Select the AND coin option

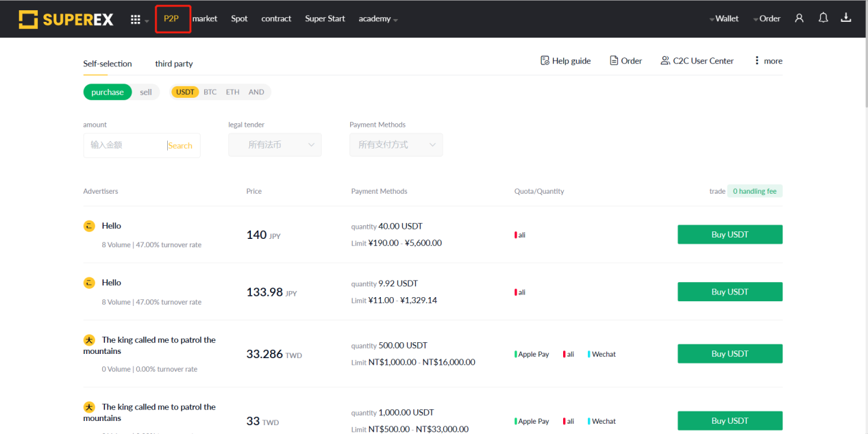(x=256, y=92)
